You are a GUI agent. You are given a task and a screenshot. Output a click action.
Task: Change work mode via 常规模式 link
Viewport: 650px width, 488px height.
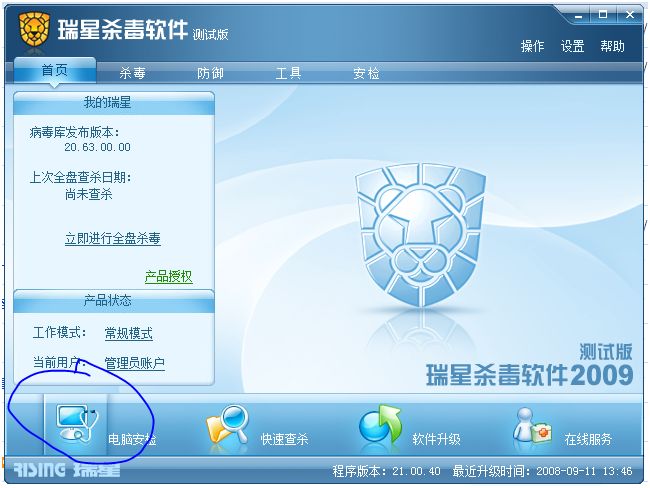tap(129, 333)
